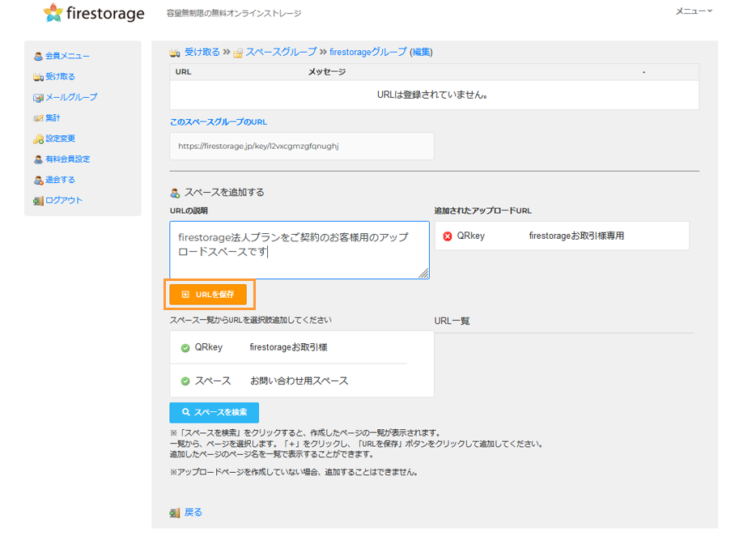Click the text area resize handle
Viewport: 756px width, 540px height.
[424, 274]
